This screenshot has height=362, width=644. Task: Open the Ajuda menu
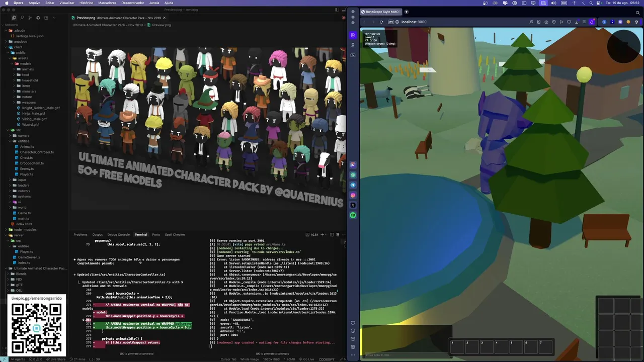point(169,3)
